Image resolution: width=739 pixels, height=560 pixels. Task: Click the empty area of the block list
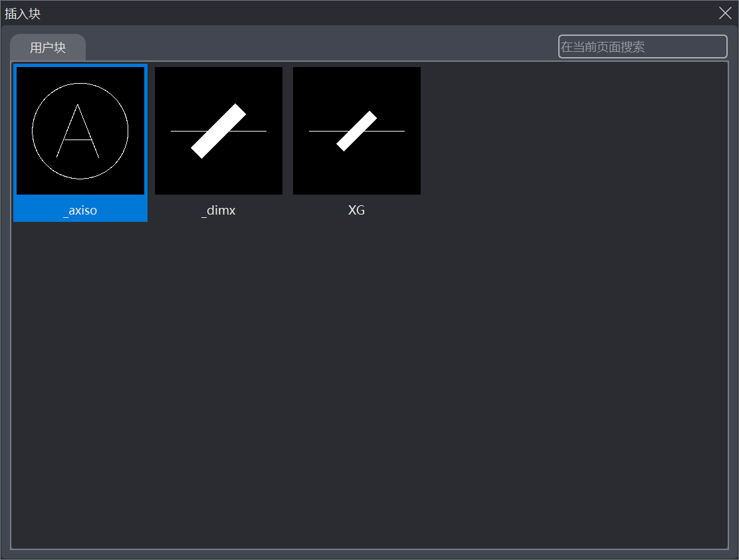369,385
